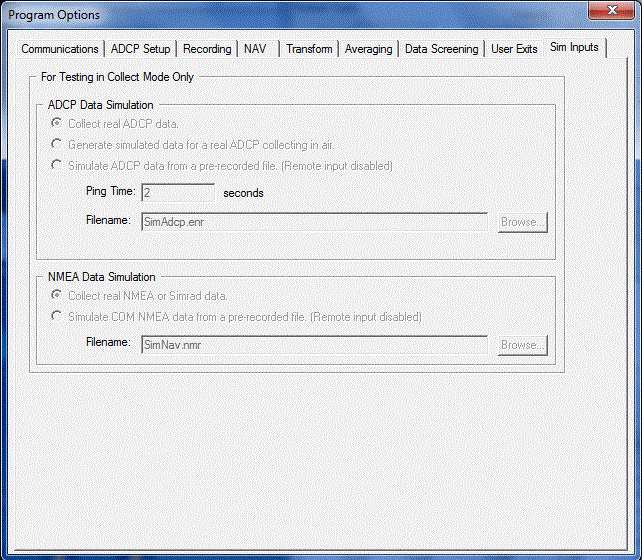Image resolution: width=644 pixels, height=560 pixels.
Task: Go to the Recording tab
Action: coord(207,49)
